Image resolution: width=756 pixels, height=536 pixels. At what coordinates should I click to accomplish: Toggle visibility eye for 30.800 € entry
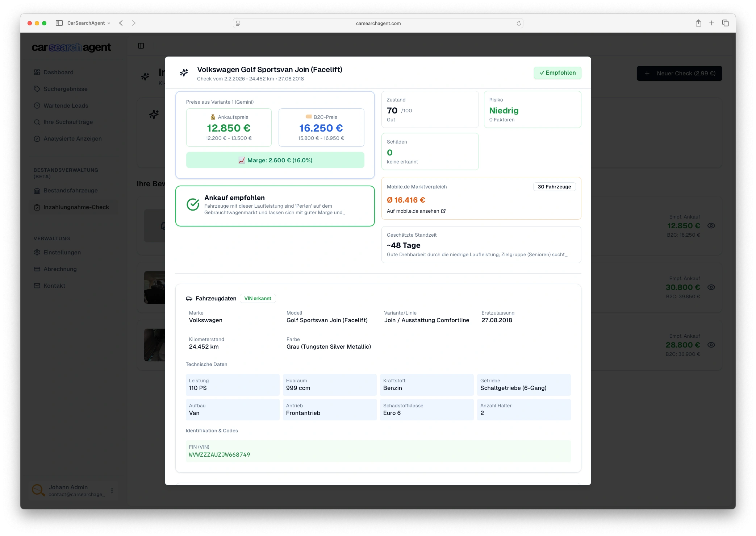[711, 287]
